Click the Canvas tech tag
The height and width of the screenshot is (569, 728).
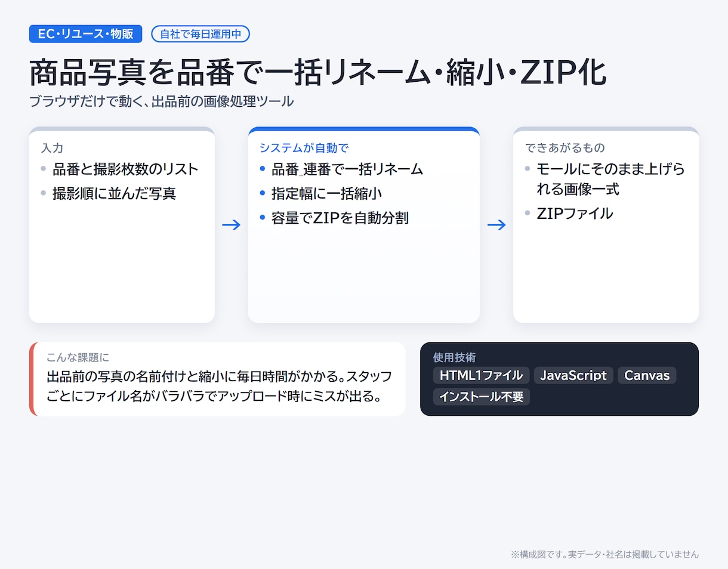647,375
